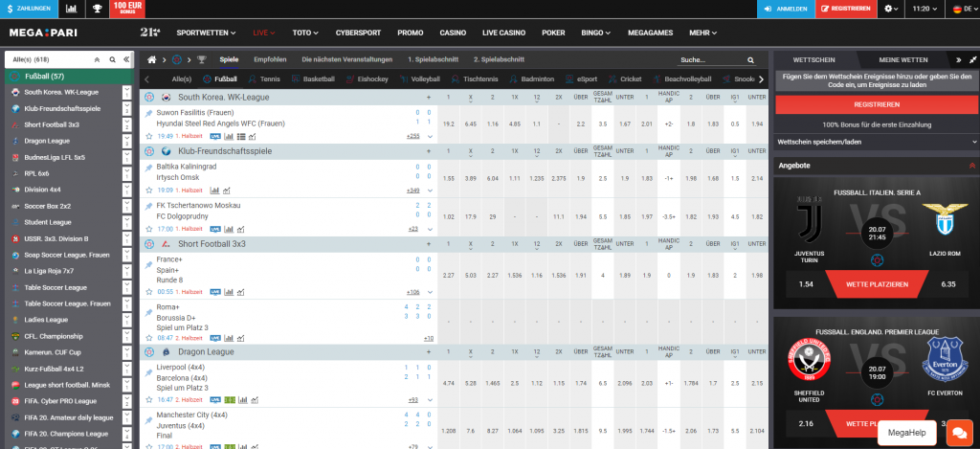Open LIVE menu
The image size is (980, 449).
point(264,33)
